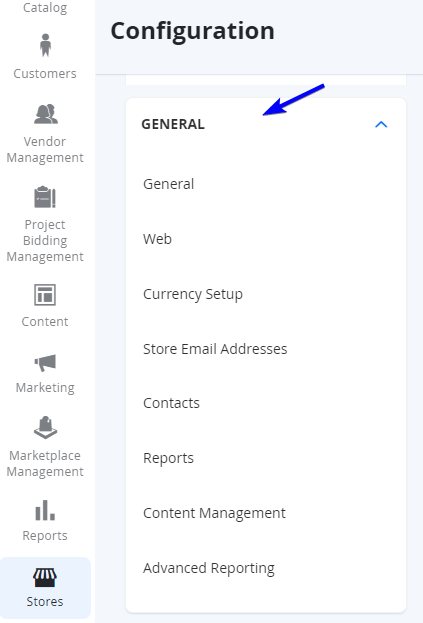
Task: Select the Stores storefront icon
Action: [x=45, y=577]
